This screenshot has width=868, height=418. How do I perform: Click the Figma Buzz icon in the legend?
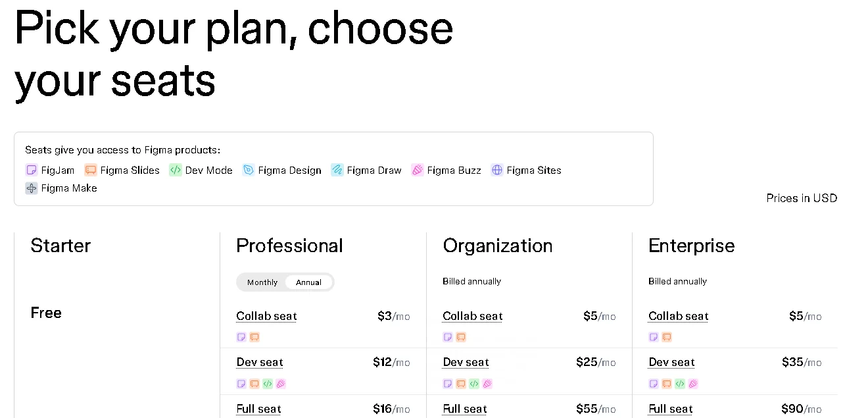click(418, 170)
